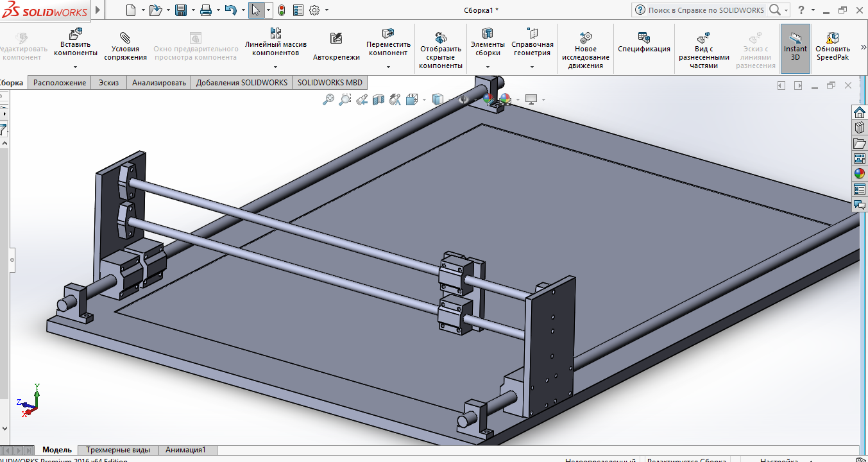Expand the Save dropdown arrow
The image size is (868, 462).
(194, 10)
